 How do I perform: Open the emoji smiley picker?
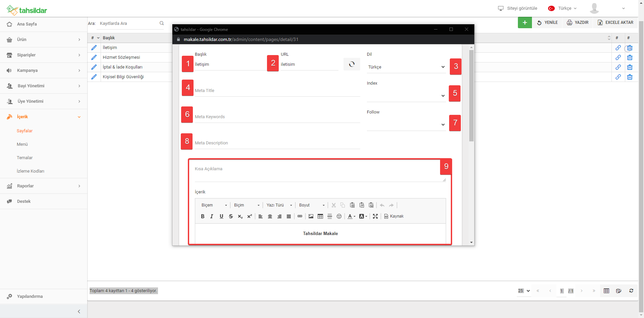tap(339, 216)
